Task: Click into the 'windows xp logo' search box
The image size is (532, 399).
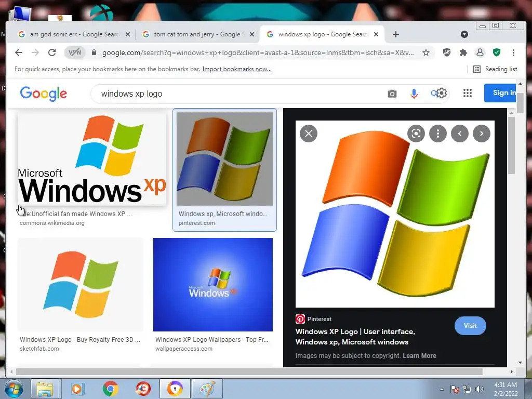Action: tap(237, 94)
